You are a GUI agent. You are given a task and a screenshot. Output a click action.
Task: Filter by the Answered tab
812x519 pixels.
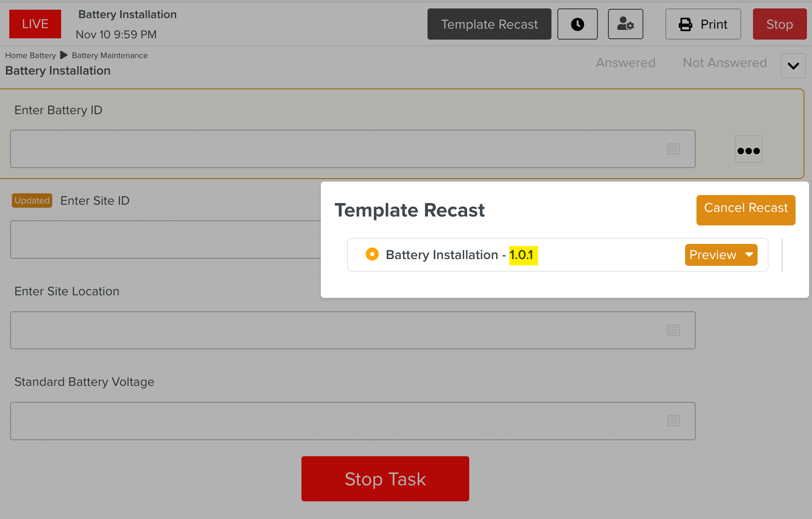click(625, 63)
